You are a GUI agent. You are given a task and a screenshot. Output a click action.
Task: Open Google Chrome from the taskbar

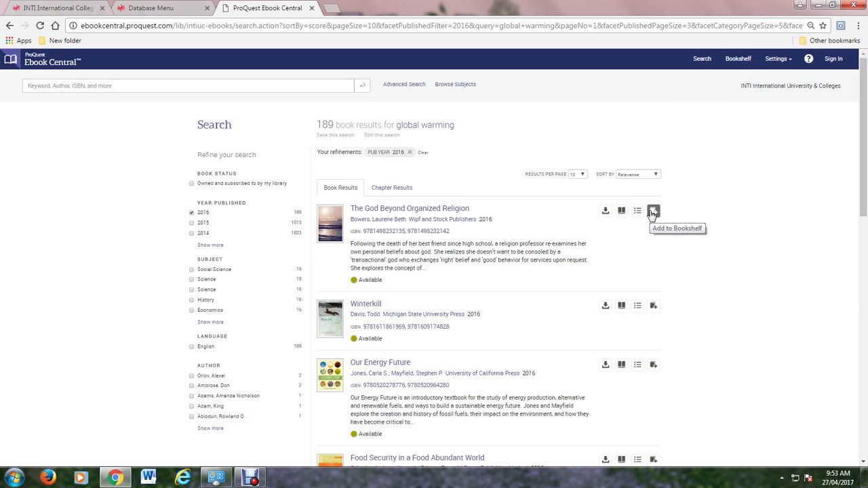pyautogui.click(x=115, y=478)
